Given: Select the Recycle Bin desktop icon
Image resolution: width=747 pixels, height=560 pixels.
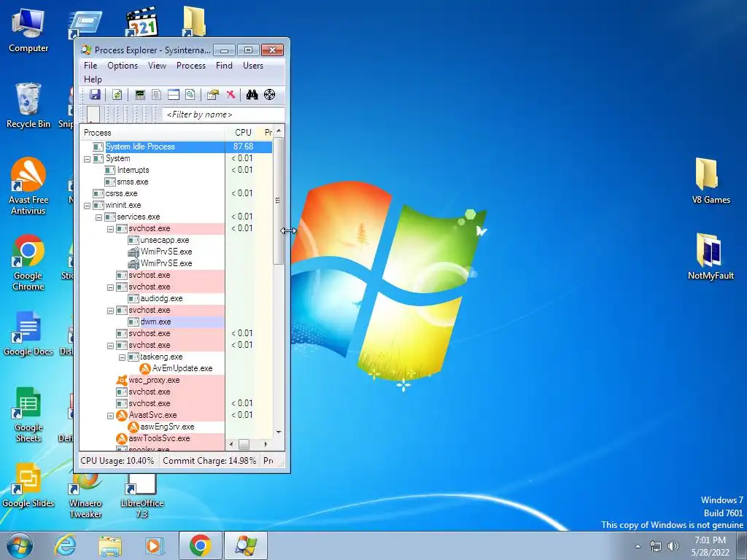Looking at the screenshot, I should [28, 106].
